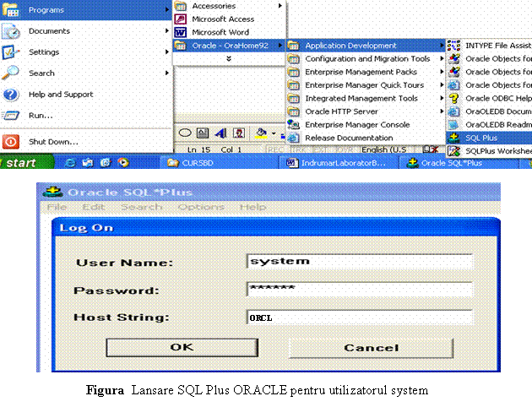
Task: Open the Accessories submenu
Action: tap(229, 6)
